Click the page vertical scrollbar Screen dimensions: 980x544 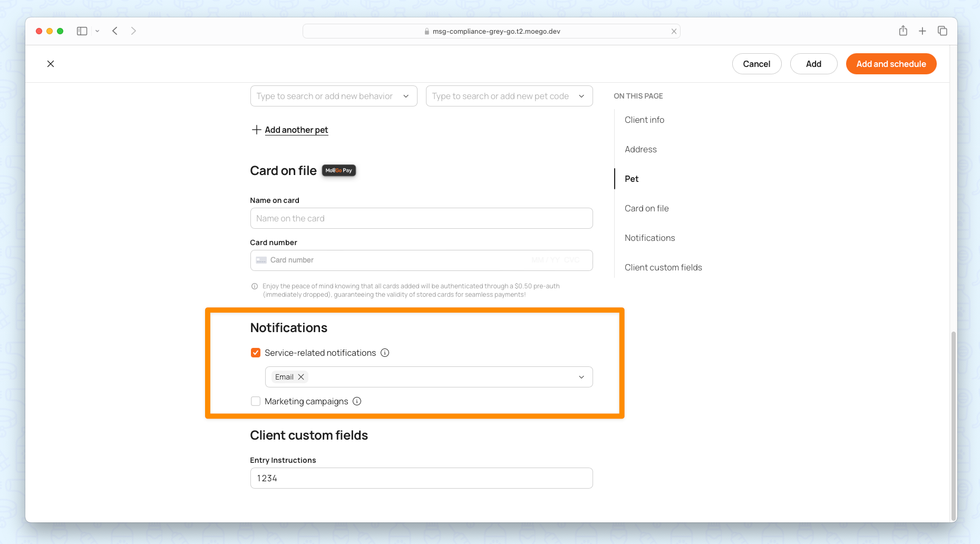(x=953, y=422)
